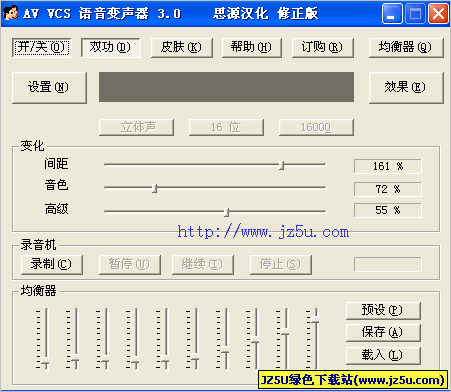451x392 pixels.
Task: Click the 72 % timbre value field
Action: click(388, 189)
